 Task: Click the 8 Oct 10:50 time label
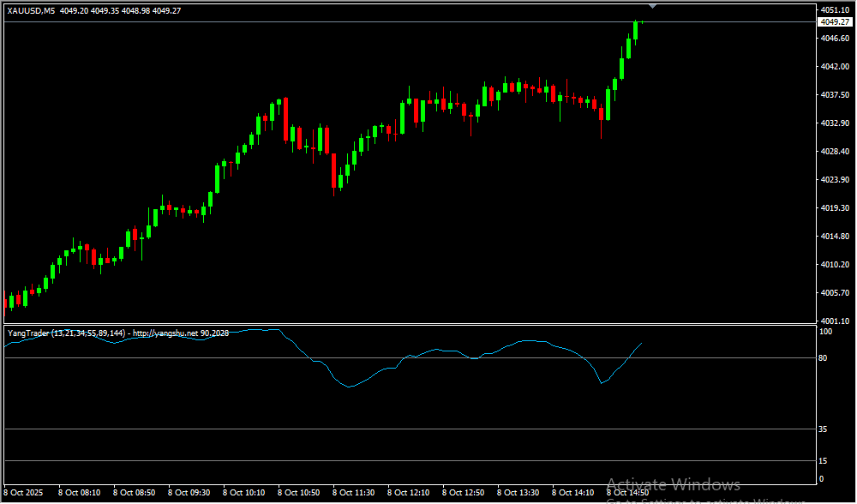298,493
